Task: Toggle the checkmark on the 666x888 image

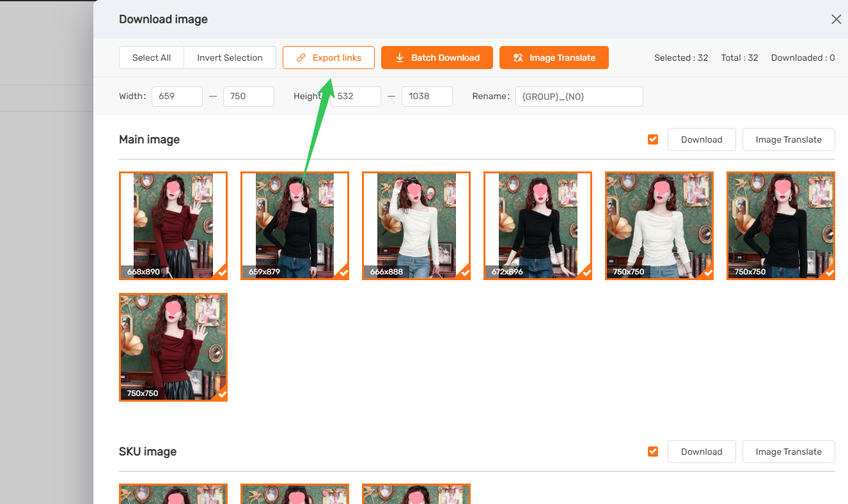Action: click(465, 273)
